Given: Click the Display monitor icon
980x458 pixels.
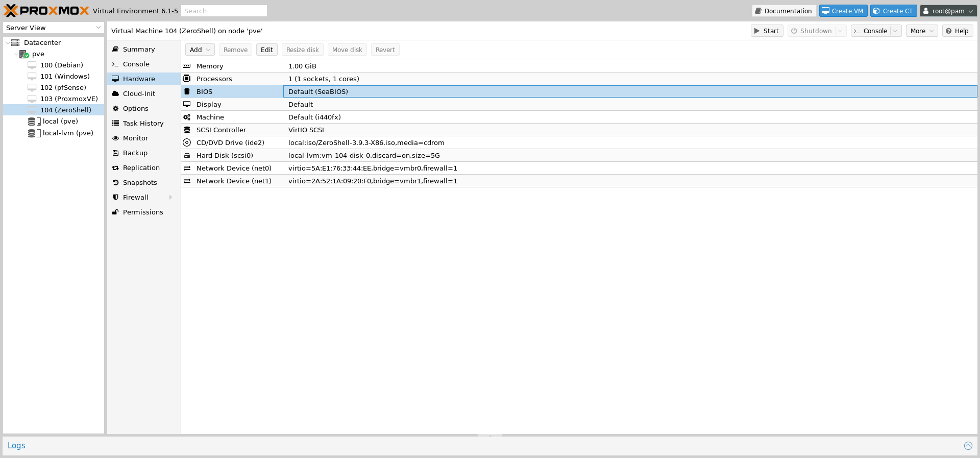Looking at the screenshot, I should point(187,104).
